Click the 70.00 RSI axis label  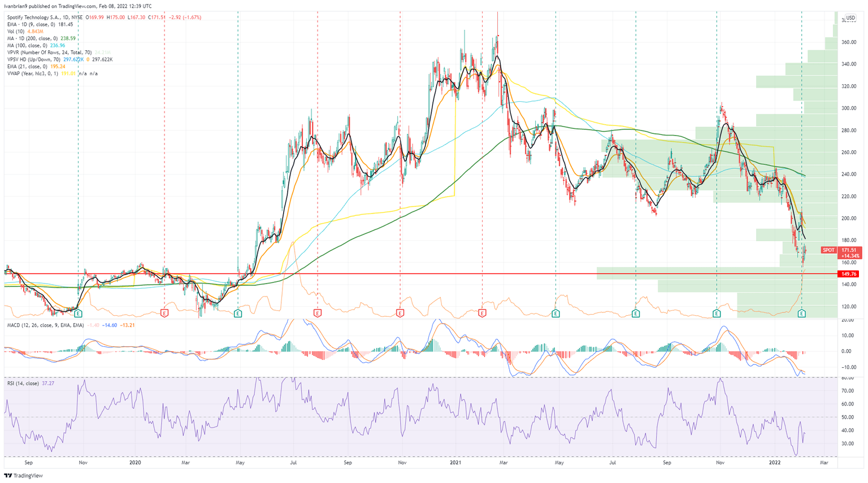tap(847, 391)
